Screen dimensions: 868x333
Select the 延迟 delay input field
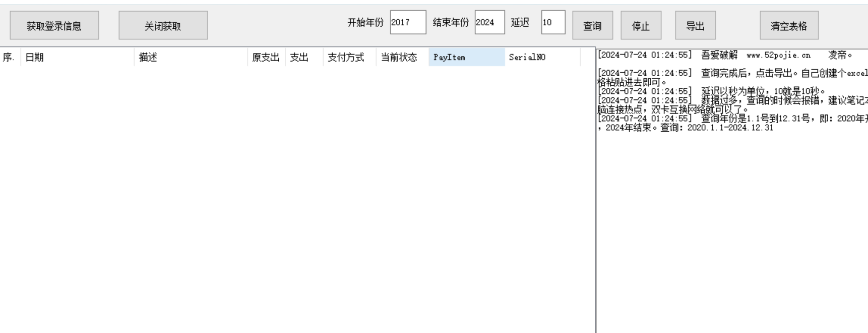[x=552, y=23]
